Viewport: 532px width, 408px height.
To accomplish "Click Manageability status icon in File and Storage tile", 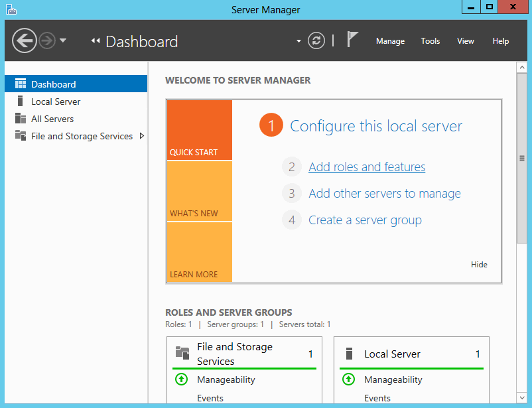I will pyautogui.click(x=181, y=379).
